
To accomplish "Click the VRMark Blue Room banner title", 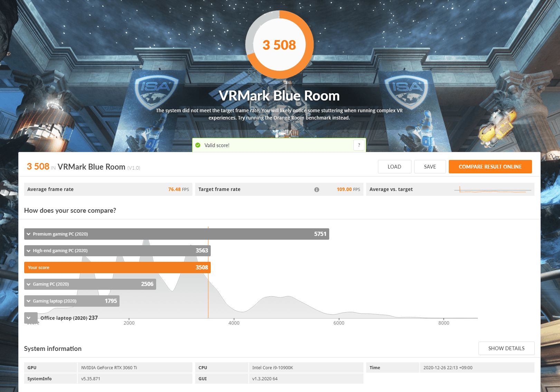I will click(279, 96).
